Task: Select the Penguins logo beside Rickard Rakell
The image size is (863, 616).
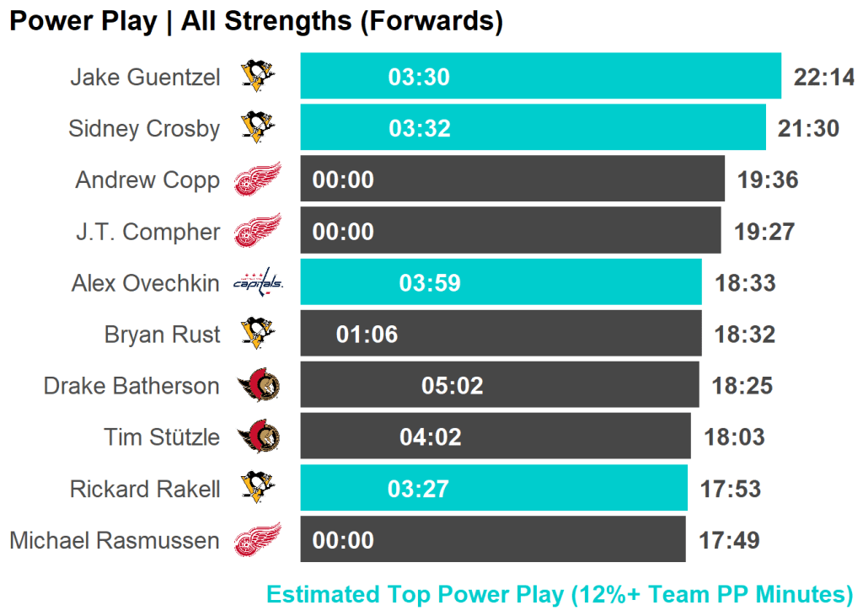Action: pos(258,488)
